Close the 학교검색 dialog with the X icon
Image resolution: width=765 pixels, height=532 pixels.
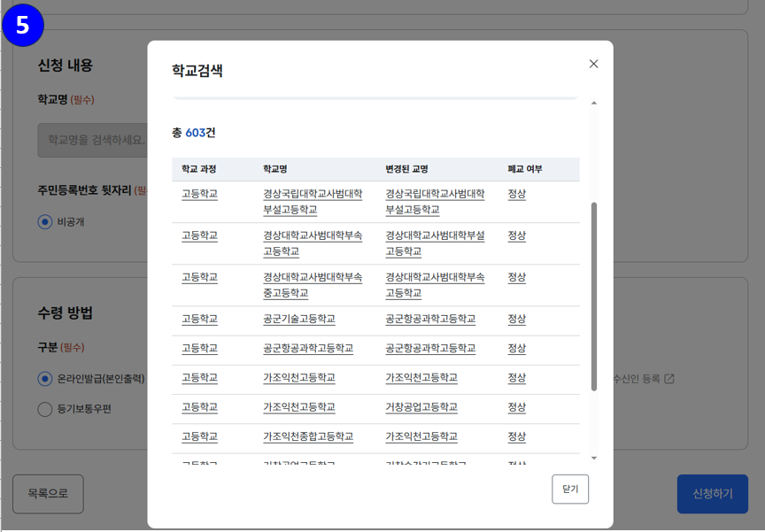[x=593, y=64]
